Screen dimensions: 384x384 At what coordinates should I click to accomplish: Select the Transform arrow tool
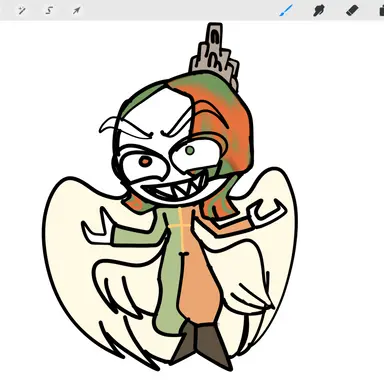point(77,11)
